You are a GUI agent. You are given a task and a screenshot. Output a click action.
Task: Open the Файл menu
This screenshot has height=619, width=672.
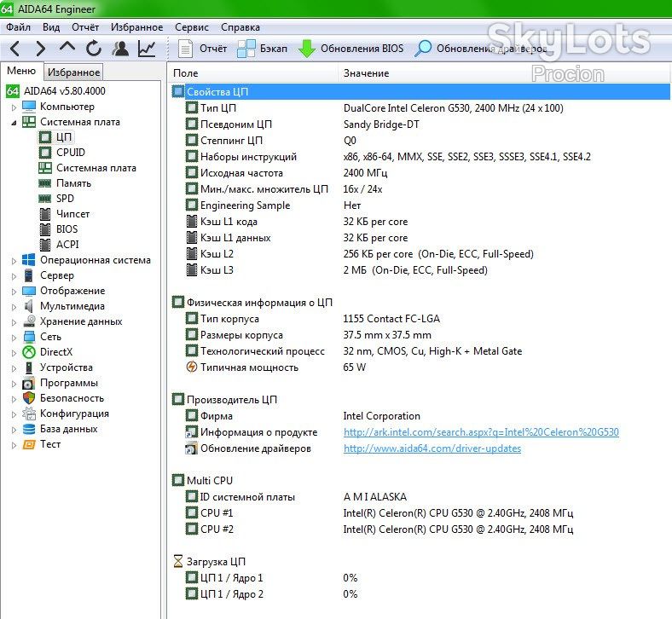pos(19,27)
